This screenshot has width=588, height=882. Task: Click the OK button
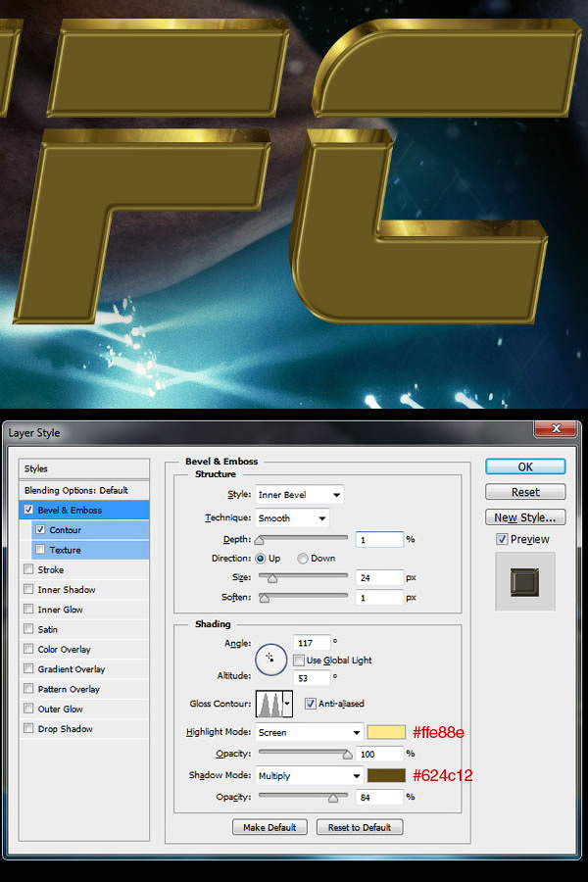525,466
